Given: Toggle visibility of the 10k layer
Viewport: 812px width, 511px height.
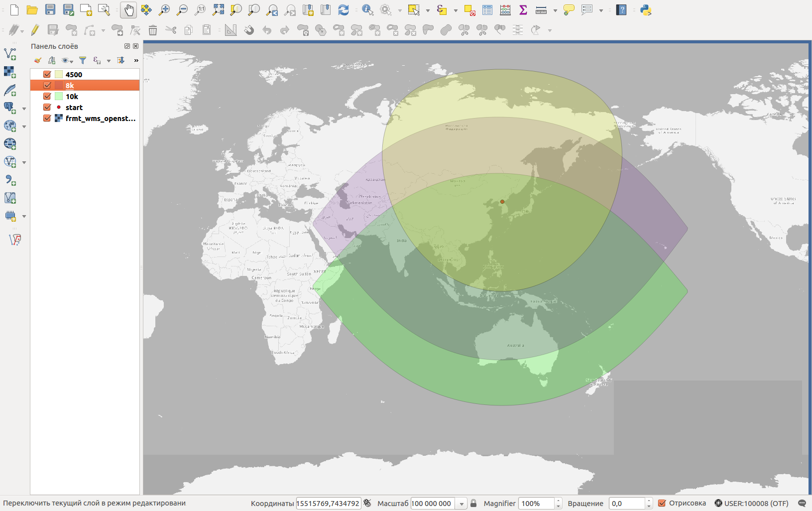Looking at the screenshot, I should [x=47, y=96].
